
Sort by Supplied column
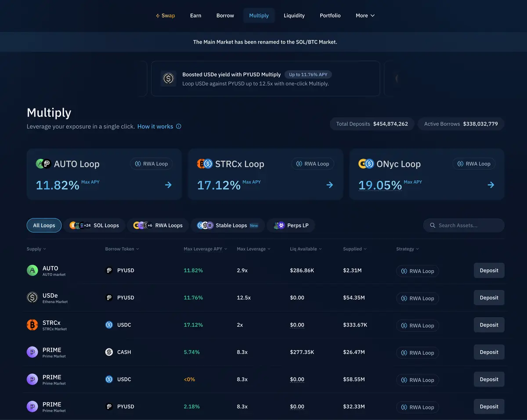pos(355,249)
